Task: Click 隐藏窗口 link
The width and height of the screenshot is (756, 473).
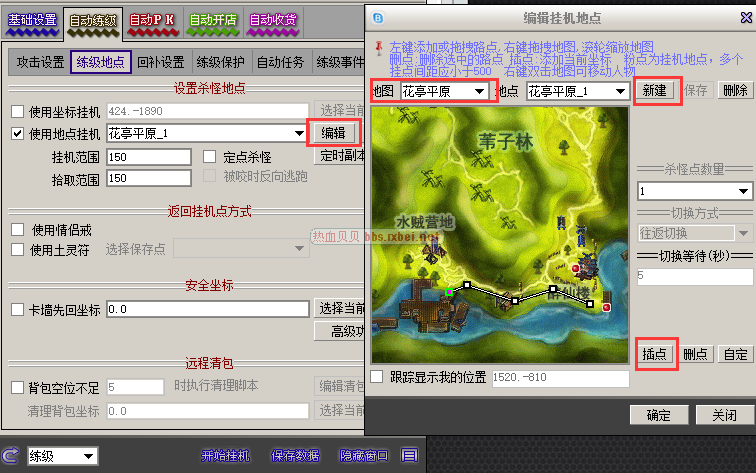Action: pyautogui.click(x=364, y=456)
